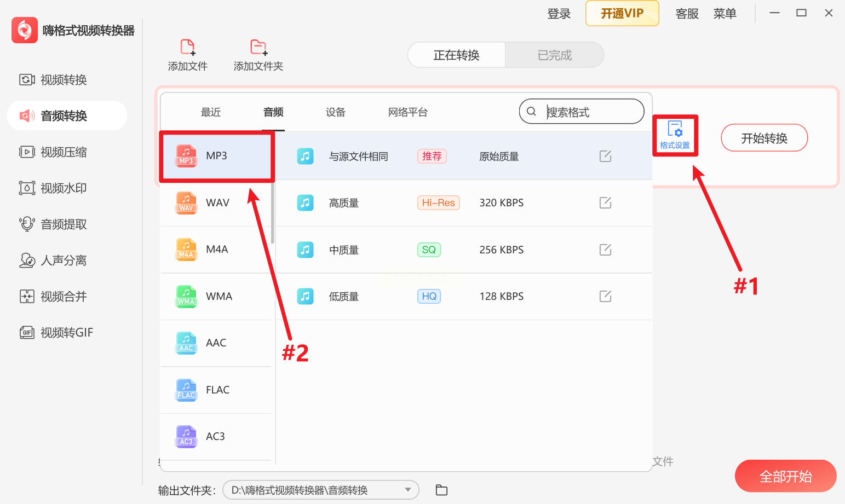Viewport: 845px width, 504px height.
Task: Choose the FLAC format icon
Action: pyautogui.click(x=186, y=390)
